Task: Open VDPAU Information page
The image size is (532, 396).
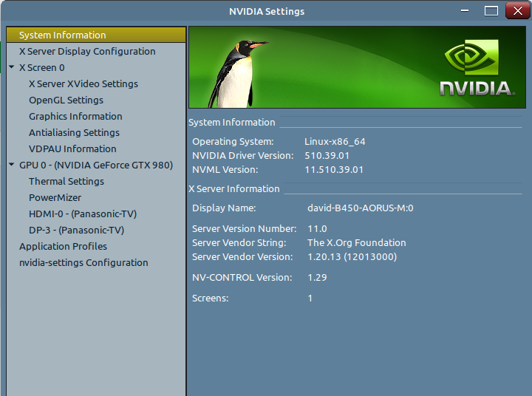Action: pyautogui.click(x=72, y=148)
